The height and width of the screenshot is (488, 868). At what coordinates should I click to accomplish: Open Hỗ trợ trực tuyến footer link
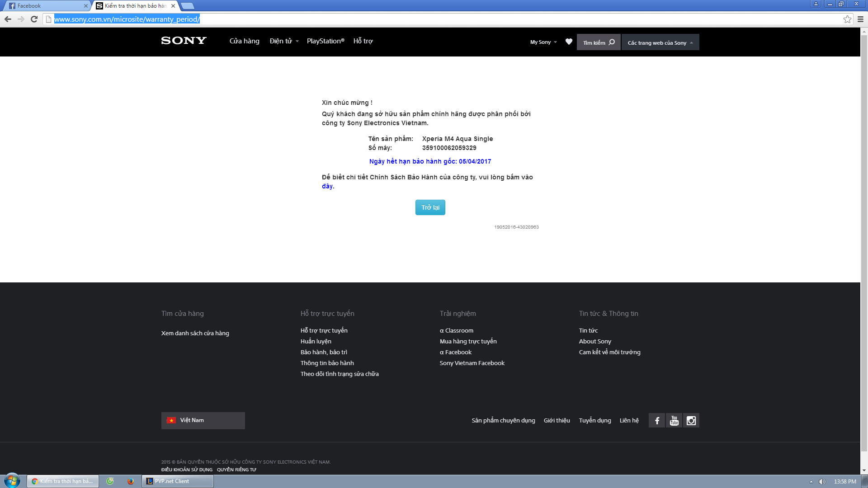click(324, 330)
